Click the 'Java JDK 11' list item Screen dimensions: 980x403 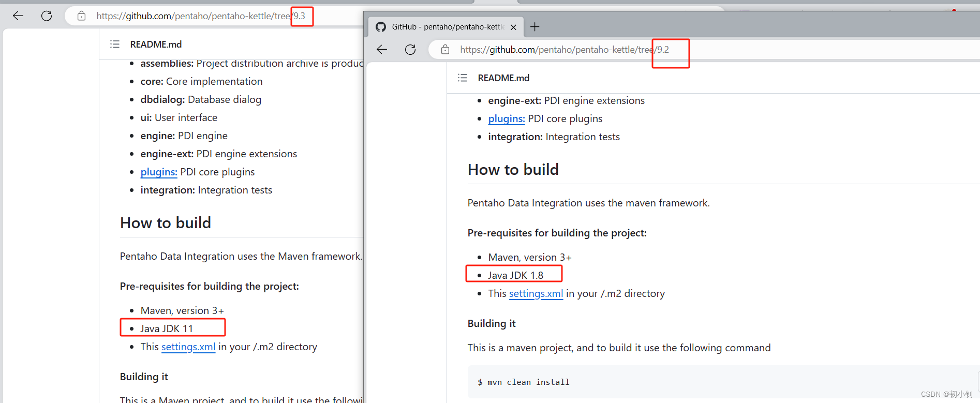(x=167, y=329)
